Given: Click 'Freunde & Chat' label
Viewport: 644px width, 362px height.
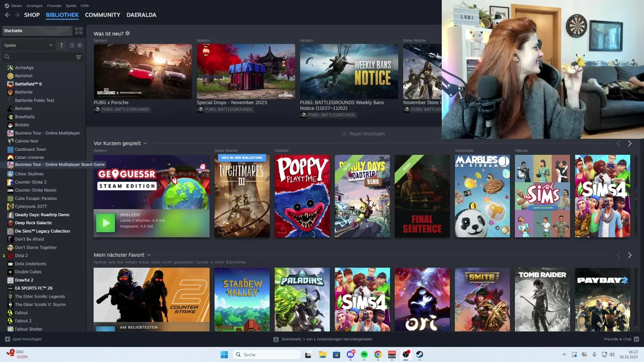Looking at the screenshot, I should tap(617, 339).
